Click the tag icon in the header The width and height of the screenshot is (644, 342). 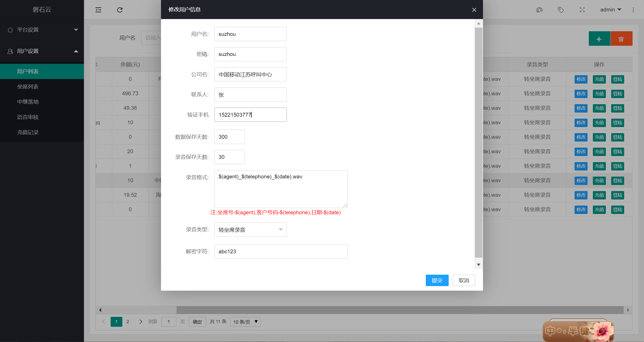(561, 10)
